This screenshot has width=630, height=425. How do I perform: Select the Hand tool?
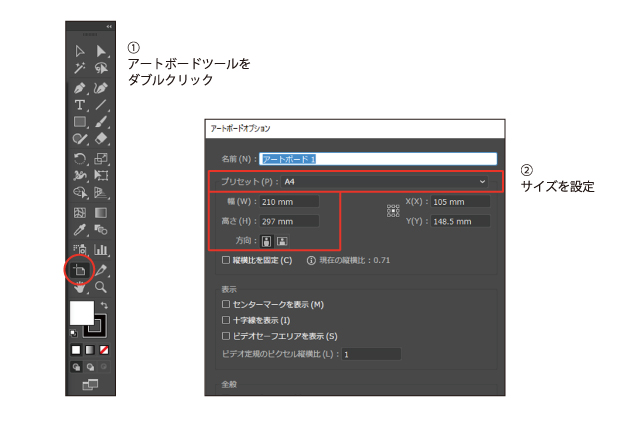pyautogui.click(x=80, y=287)
